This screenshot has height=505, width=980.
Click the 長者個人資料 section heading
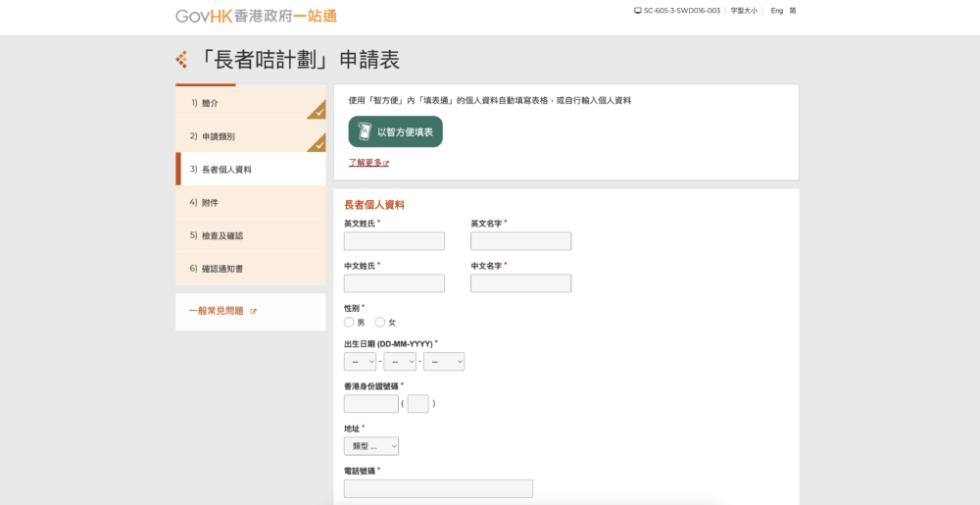click(x=374, y=205)
